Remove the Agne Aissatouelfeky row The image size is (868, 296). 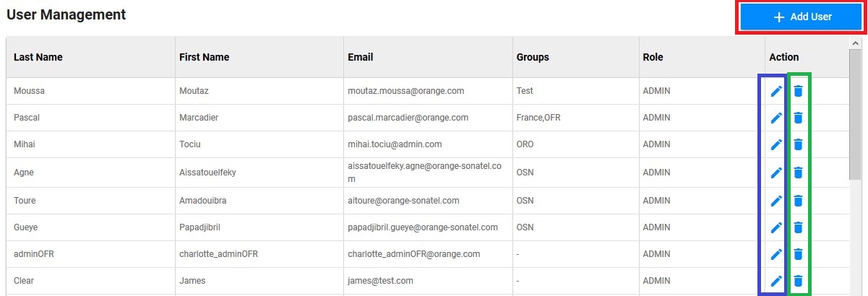[x=798, y=173]
